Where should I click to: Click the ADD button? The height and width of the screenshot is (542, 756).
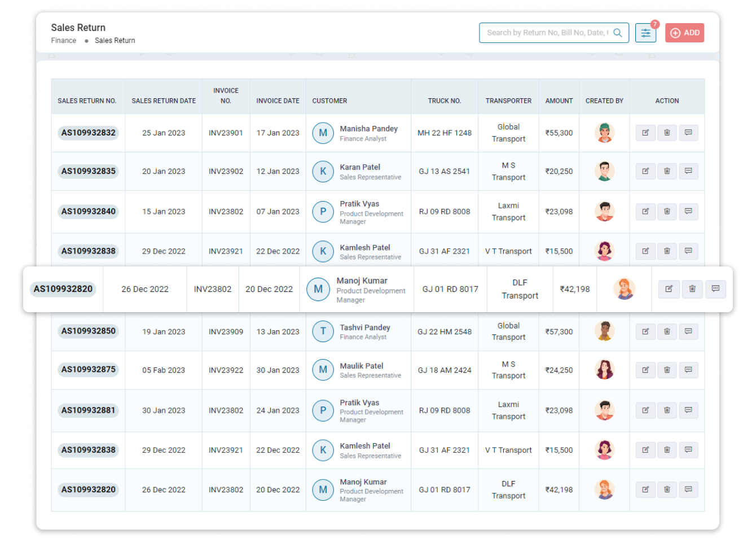684,32
